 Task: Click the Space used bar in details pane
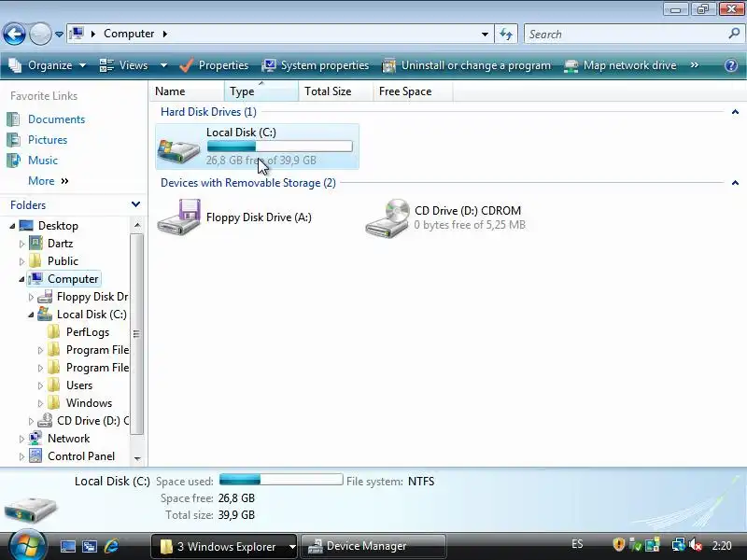click(x=281, y=479)
